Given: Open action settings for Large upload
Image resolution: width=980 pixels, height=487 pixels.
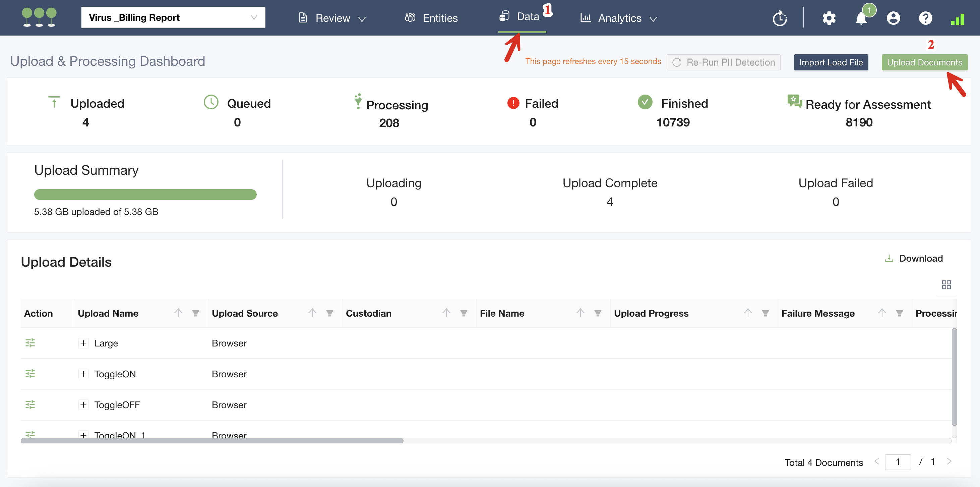Looking at the screenshot, I should coord(30,343).
